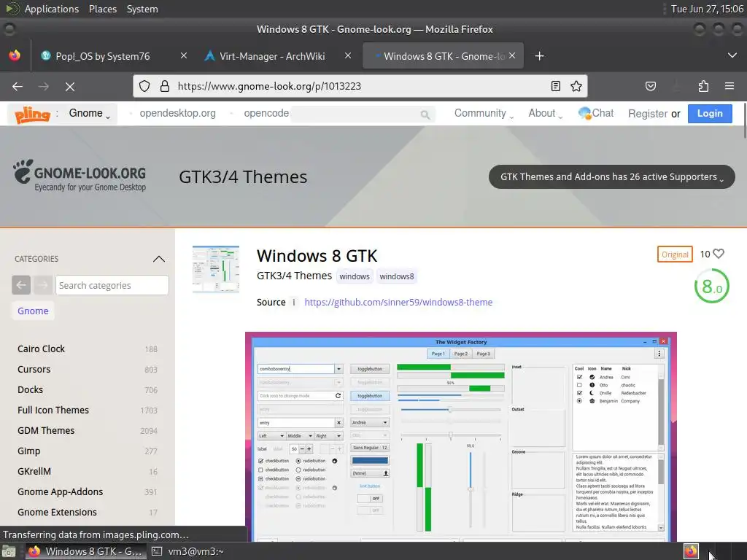Screen dimensions: 747x560
Task: Open the tracking protection shield icon
Action: tap(144, 86)
